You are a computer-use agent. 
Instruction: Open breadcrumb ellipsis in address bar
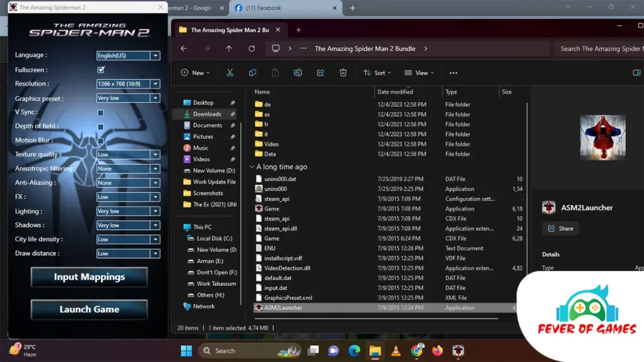[x=304, y=48]
